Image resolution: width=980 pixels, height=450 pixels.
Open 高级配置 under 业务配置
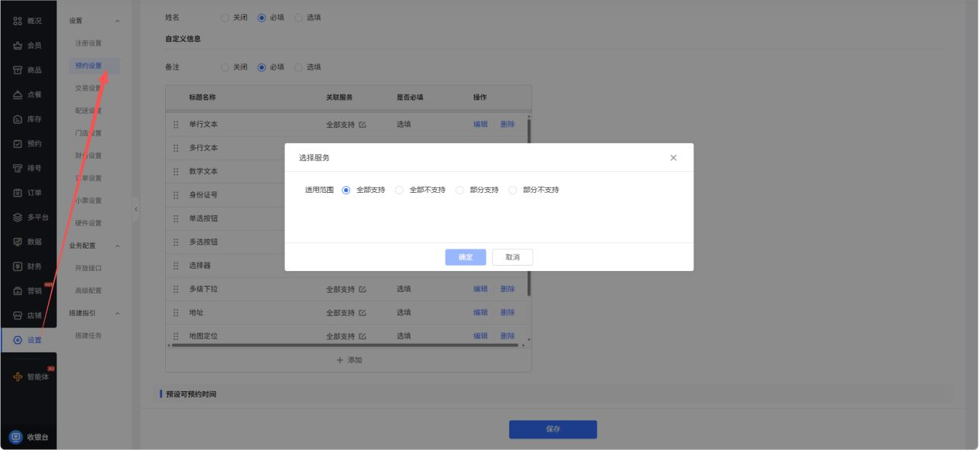pos(88,291)
